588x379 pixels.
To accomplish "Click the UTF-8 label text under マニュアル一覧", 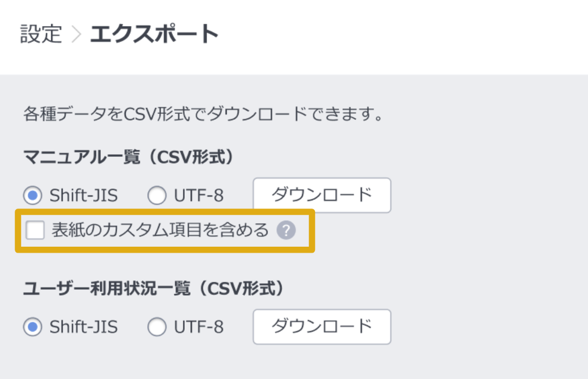I will [x=199, y=195].
